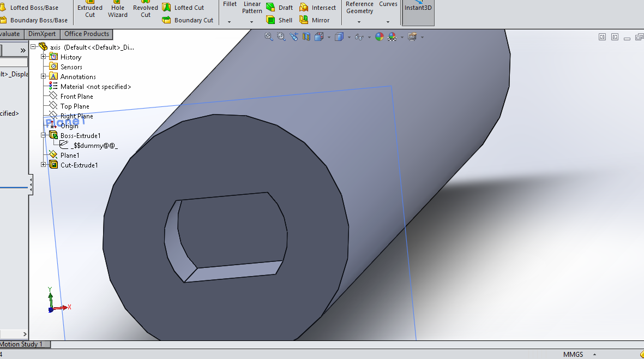
Task: Click the Hide/Show Items glasses icon
Action: point(359,37)
